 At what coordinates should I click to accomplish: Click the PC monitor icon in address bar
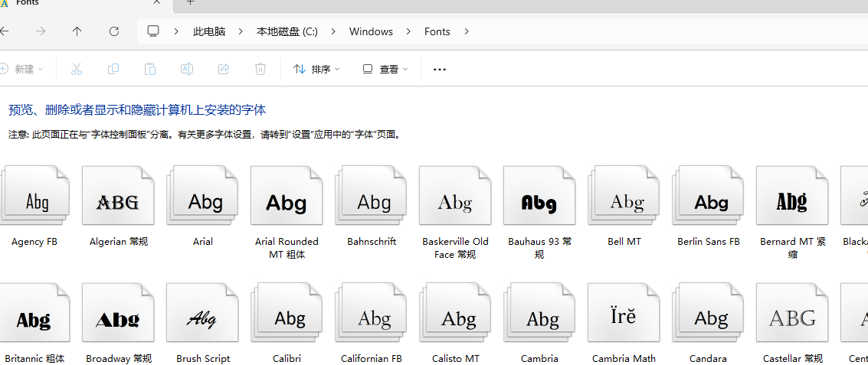tap(153, 31)
